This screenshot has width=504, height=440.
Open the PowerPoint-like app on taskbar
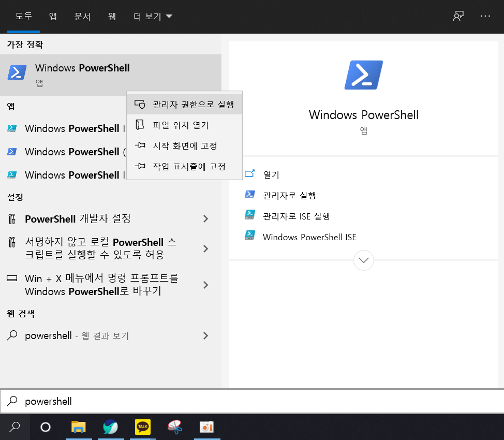206,427
